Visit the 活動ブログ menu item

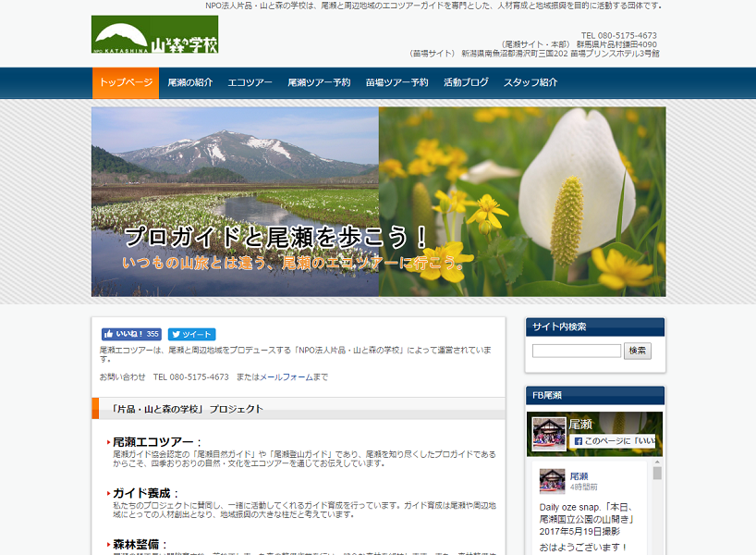pos(466,82)
